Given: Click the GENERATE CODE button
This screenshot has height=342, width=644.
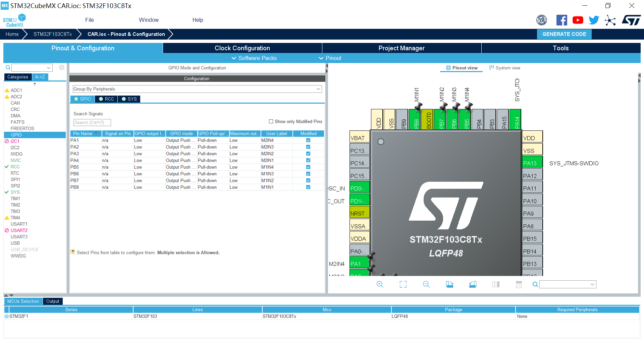Looking at the screenshot, I should [564, 34].
